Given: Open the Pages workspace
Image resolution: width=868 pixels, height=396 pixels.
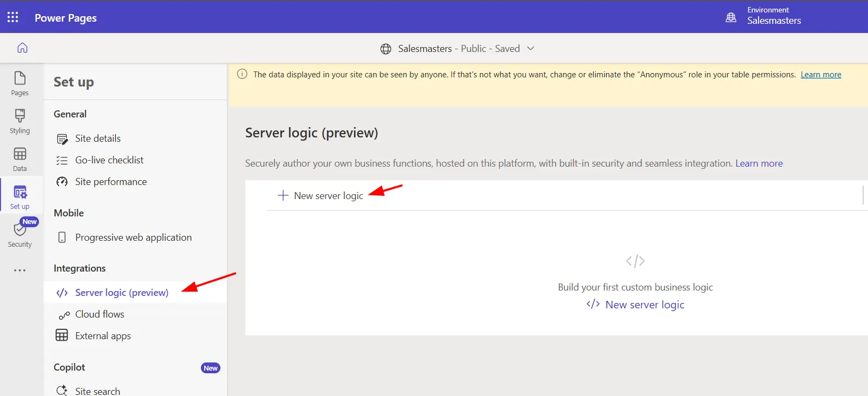Looking at the screenshot, I should click(20, 83).
